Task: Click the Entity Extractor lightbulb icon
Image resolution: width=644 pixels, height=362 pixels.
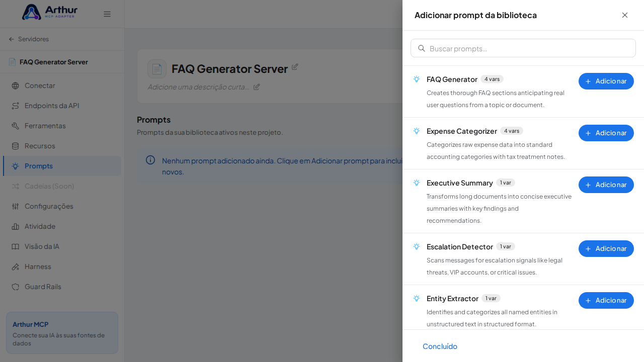Action: pyautogui.click(x=417, y=298)
